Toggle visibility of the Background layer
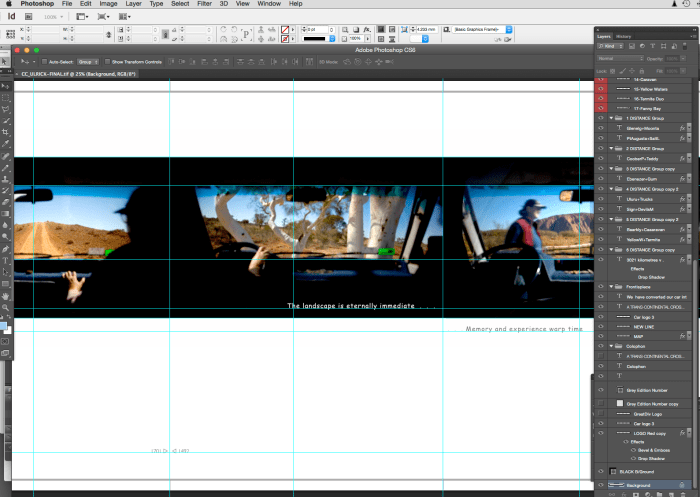This screenshot has width=700, height=497. tap(602, 485)
